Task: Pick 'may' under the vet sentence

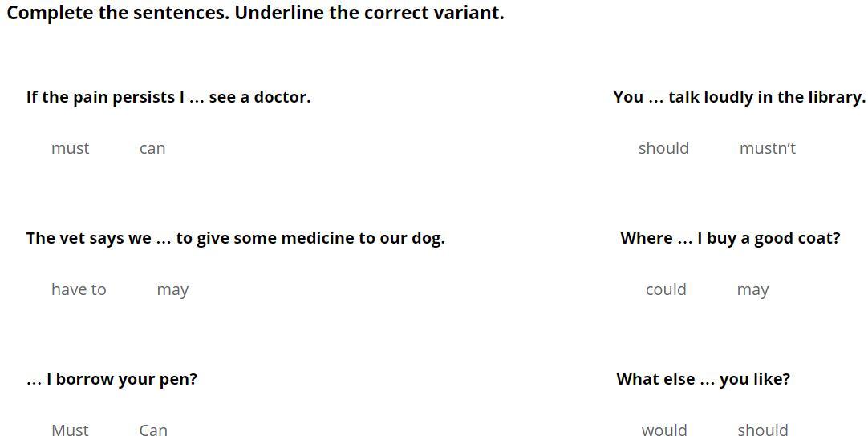Action: pyautogui.click(x=172, y=290)
